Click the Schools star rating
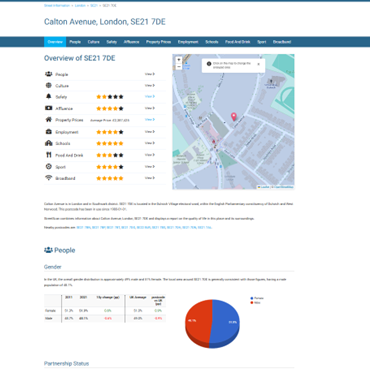370x372 pixels. [110, 143]
